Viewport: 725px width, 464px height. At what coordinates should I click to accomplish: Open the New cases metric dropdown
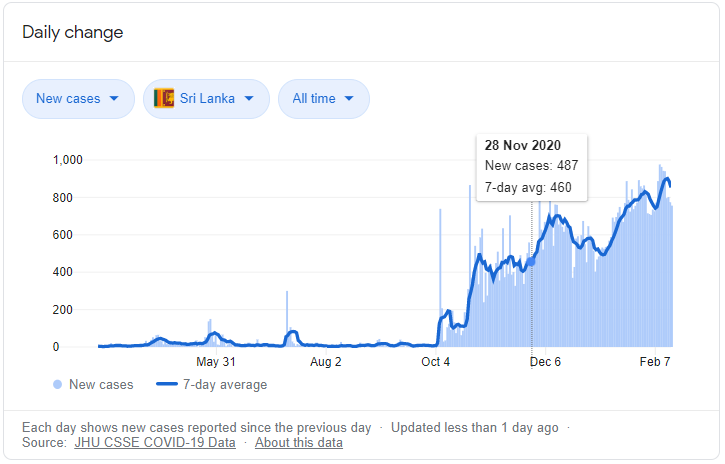[78, 99]
